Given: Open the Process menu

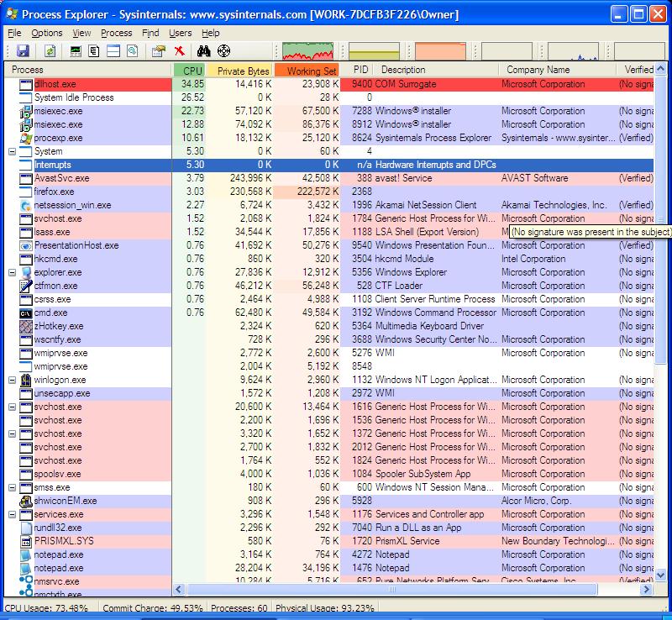Looking at the screenshot, I should [117, 33].
